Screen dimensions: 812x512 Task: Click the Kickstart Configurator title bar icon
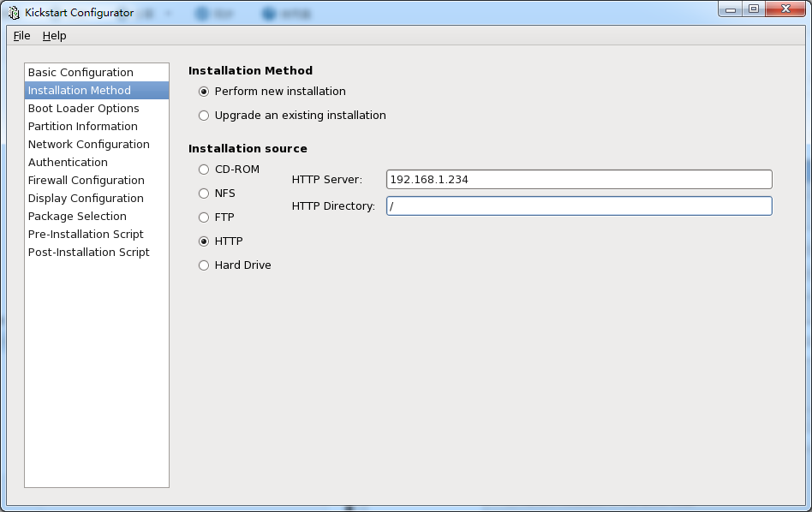pos(14,13)
